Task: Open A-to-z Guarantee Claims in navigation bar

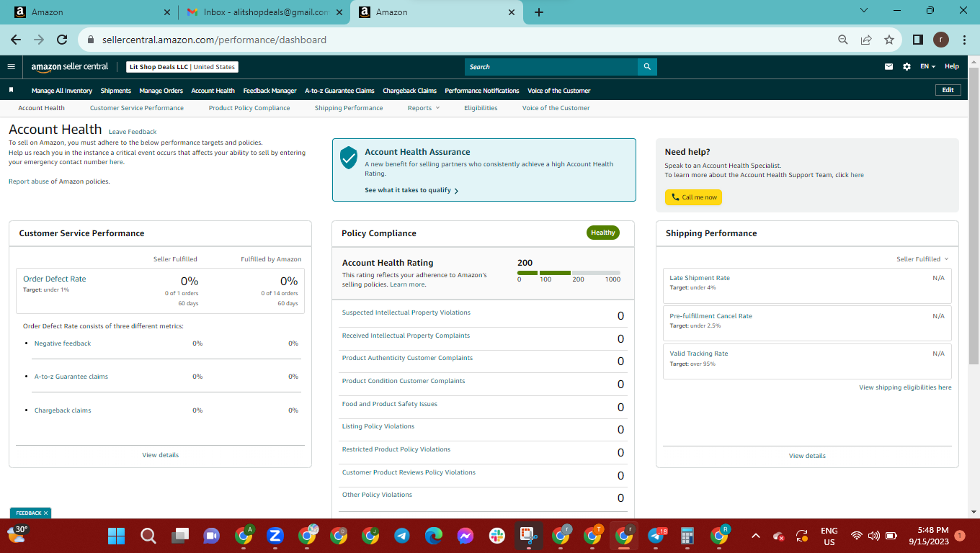Action: [x=339, y=91]
